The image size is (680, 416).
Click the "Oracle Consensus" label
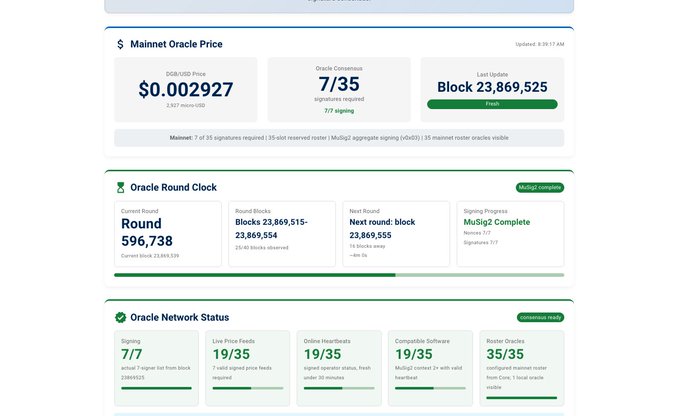pyautogui.click(x=339, y=69)
